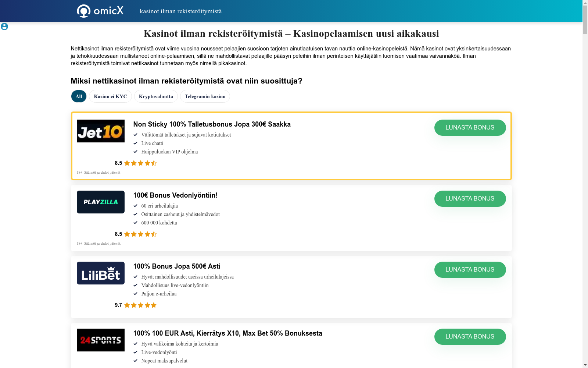Viewport: 588px width, 368px height.
Task: Click the 100% Bonus Jopa 500€ Asti title
Action: [177, 266]
